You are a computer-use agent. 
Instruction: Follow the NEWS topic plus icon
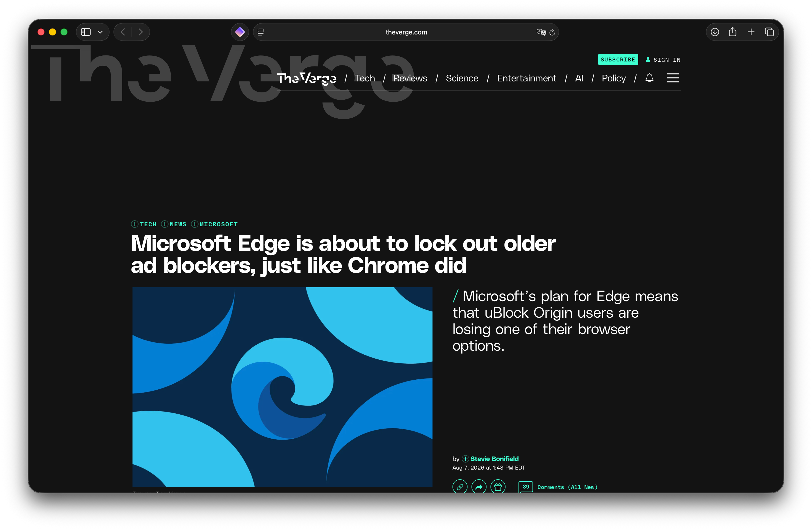(x=165, y=224)
